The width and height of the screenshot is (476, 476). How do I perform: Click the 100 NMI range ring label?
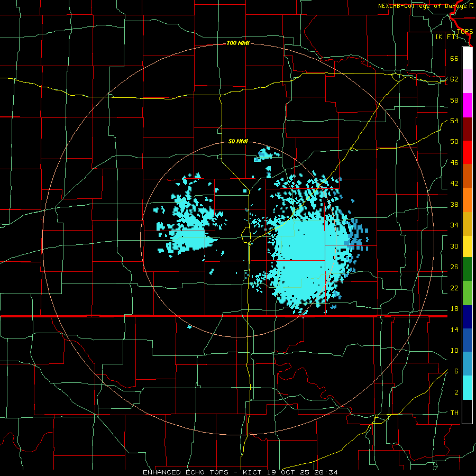tap(238, 43)
